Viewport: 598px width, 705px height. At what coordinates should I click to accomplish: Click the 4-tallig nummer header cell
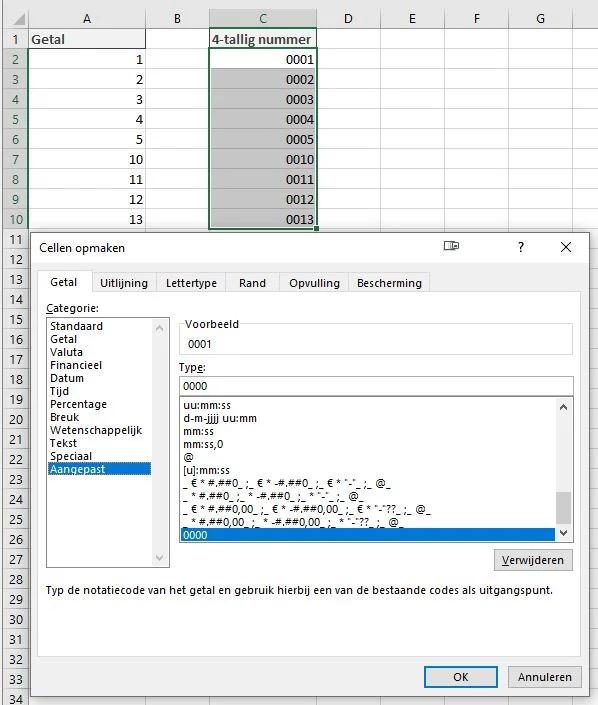click(x=263, y=39)
